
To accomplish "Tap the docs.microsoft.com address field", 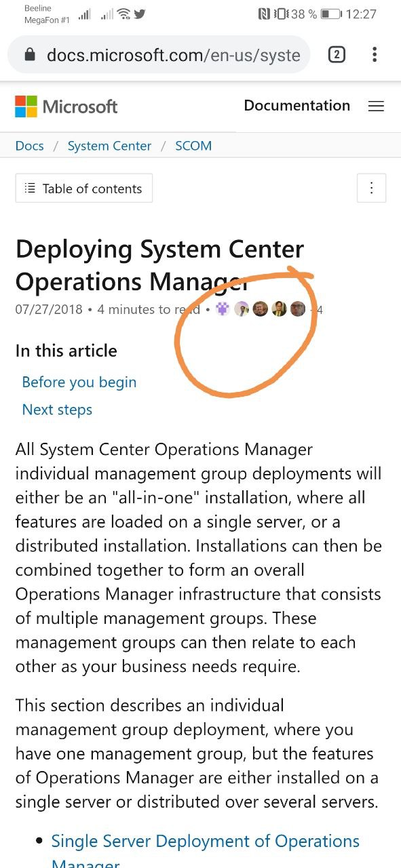I will click(159, 55).
